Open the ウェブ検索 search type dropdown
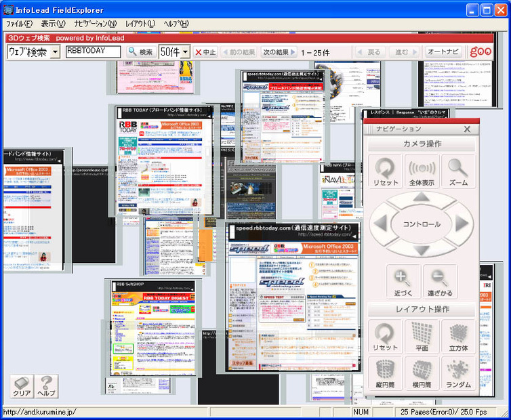Image resolution: width=511 pixels, height=420 pixels. pos(56,51)
